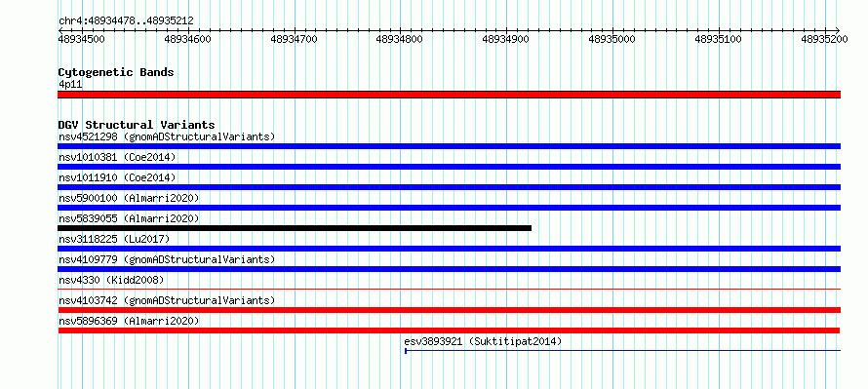Select variant label nsv4521298 (gnomADStructuralVariants)
The image size is (868, 389).
[167, 136]
